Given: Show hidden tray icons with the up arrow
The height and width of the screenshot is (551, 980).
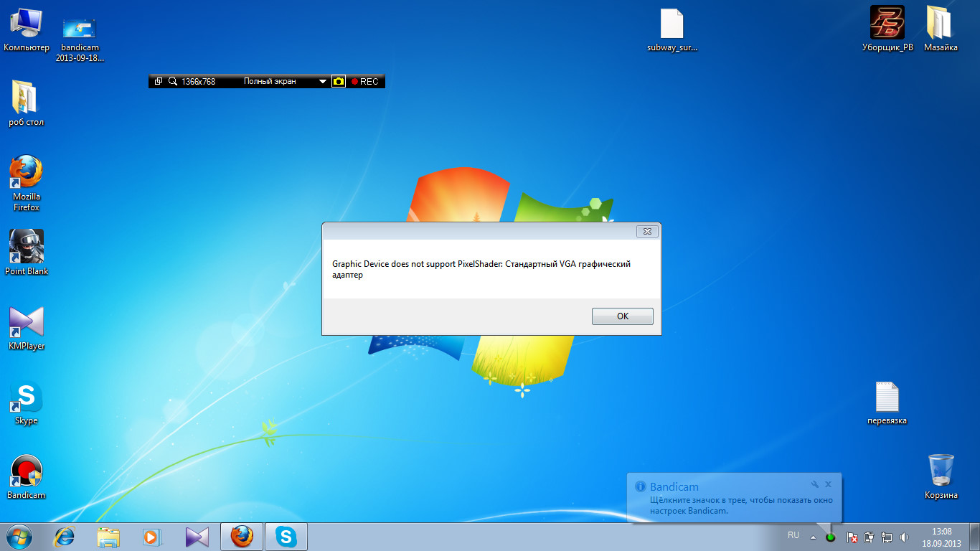Looking at the screenshot, I should point(813,537).
